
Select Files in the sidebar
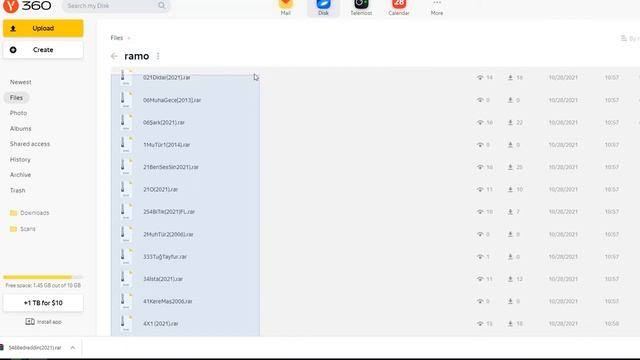16,98
